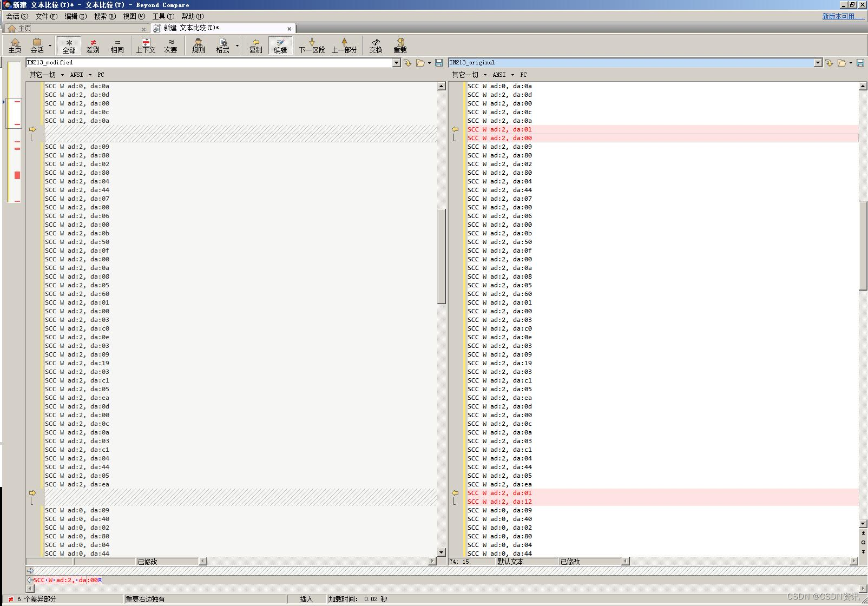Screen dimensions: 868x606
Task: Click left gutter copy arrow near da:ea gap
Action: [x=32, y=493]
